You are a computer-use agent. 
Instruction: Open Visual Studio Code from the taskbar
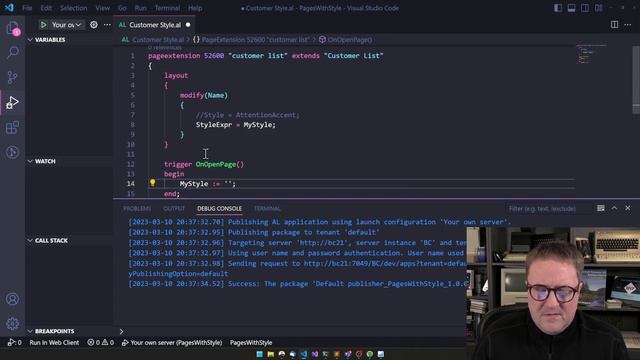tap(304, 354)
